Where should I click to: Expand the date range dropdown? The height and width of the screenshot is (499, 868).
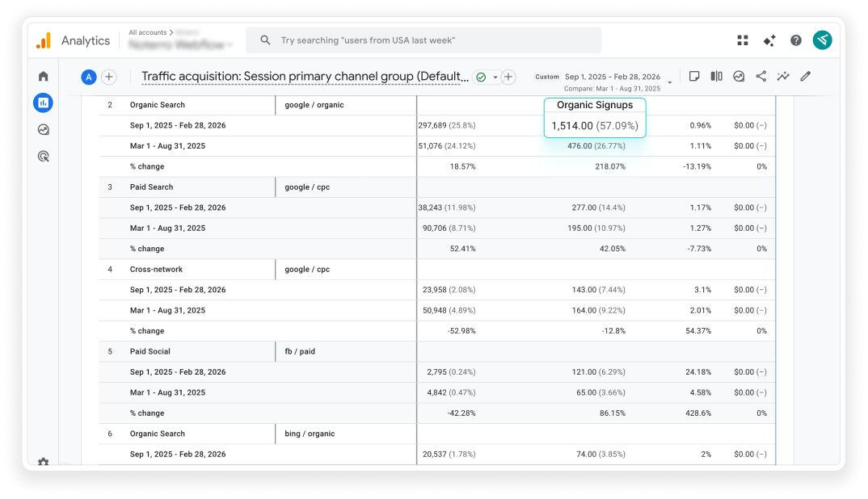point(670,82)
